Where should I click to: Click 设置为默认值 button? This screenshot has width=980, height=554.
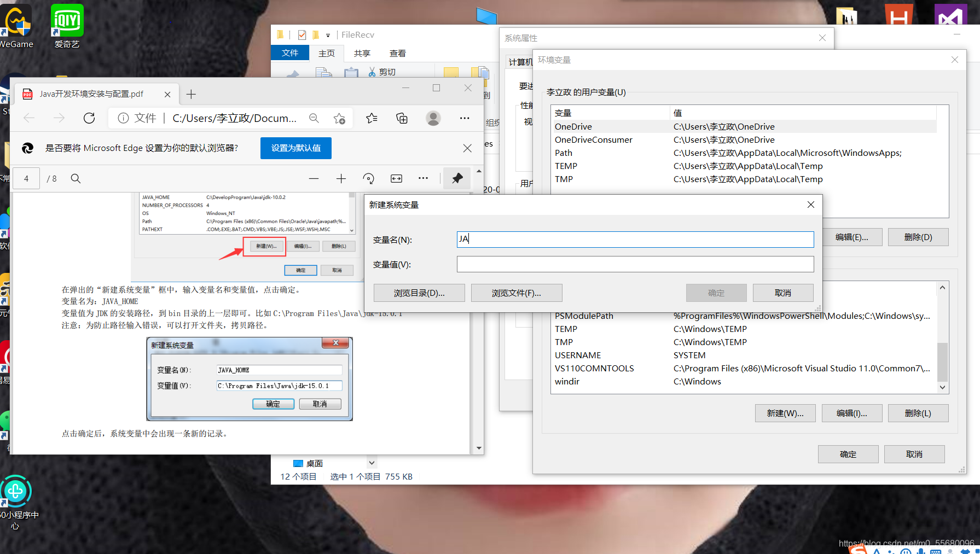coord(296,148)
